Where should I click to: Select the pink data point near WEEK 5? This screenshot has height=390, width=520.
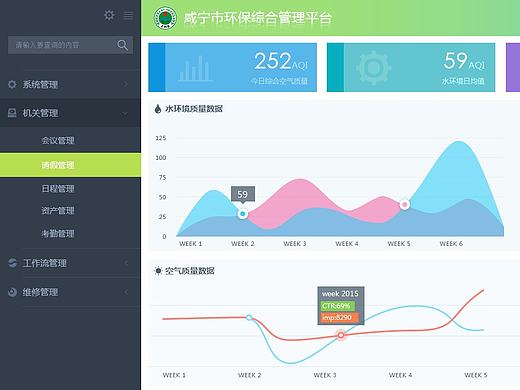tap(405, 204)
